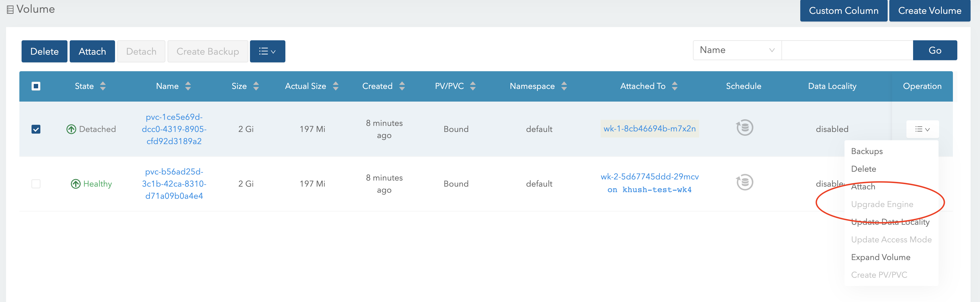The image size is (980, 302).
Task: Uncheck the checkbox for volume pvc-1ce5e69d
Action: pyautogui.click(x=36, y=129)
